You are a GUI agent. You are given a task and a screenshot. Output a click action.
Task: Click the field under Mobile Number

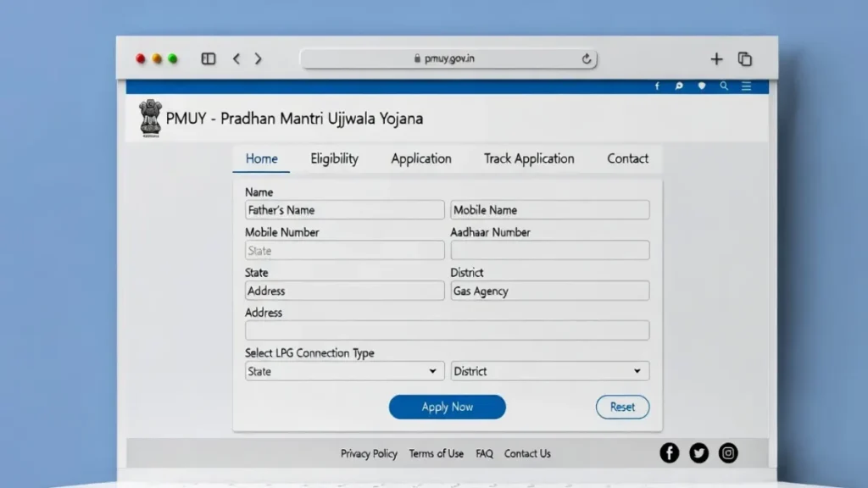point(344,251)
